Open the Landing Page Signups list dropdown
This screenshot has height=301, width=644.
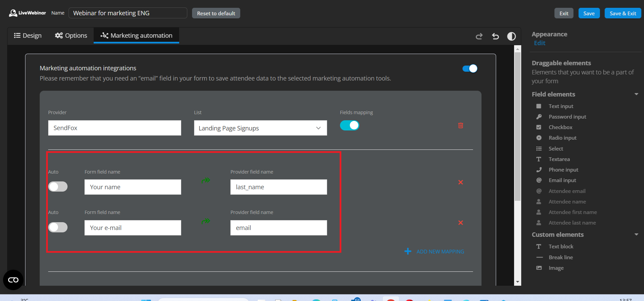(x=260, y=128)
